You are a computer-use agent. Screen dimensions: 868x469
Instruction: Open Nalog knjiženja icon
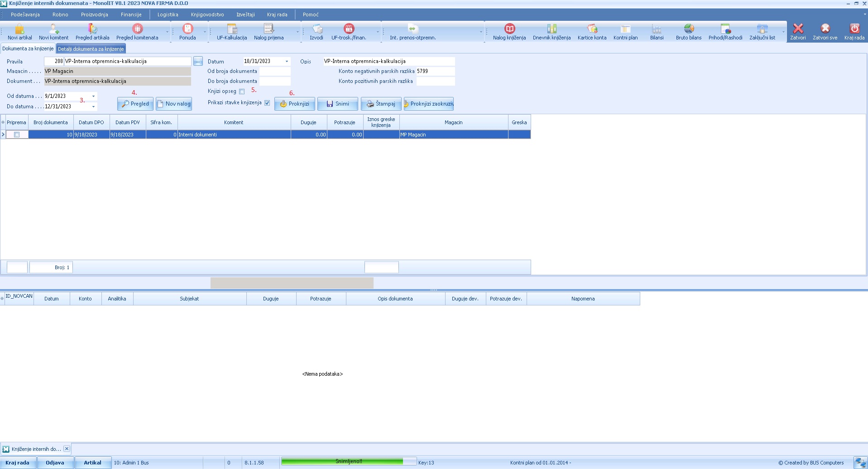pos(509,32)
